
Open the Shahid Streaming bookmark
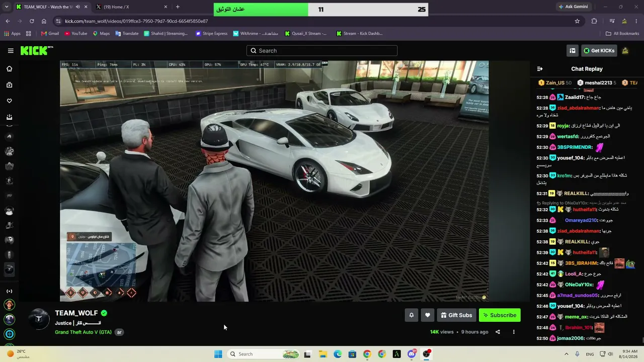(x=166, y=34)
